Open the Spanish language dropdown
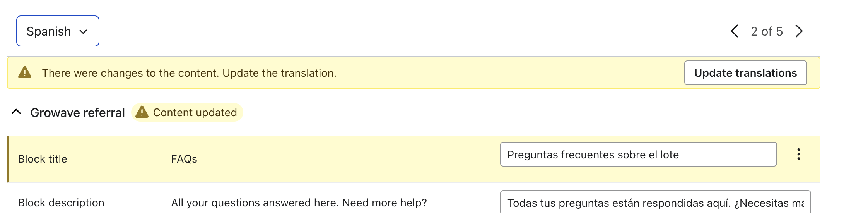 point(58,31)
